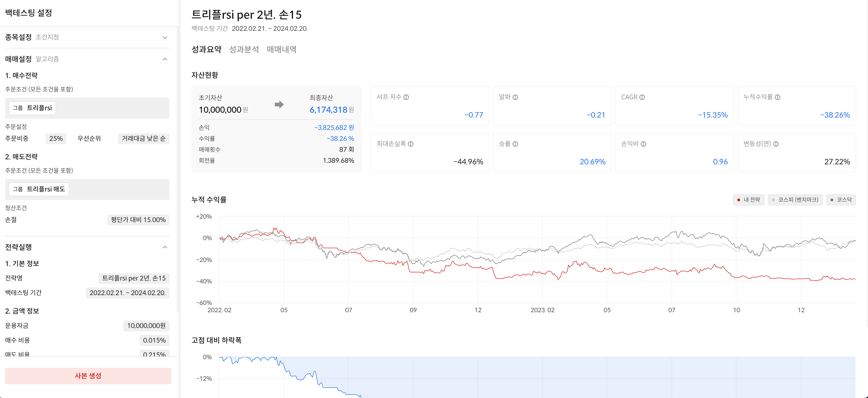Screen dimensions: 868x398
Task: Click the 최대손실폭 value -44.96%
Action: click(x=468, y=162)
